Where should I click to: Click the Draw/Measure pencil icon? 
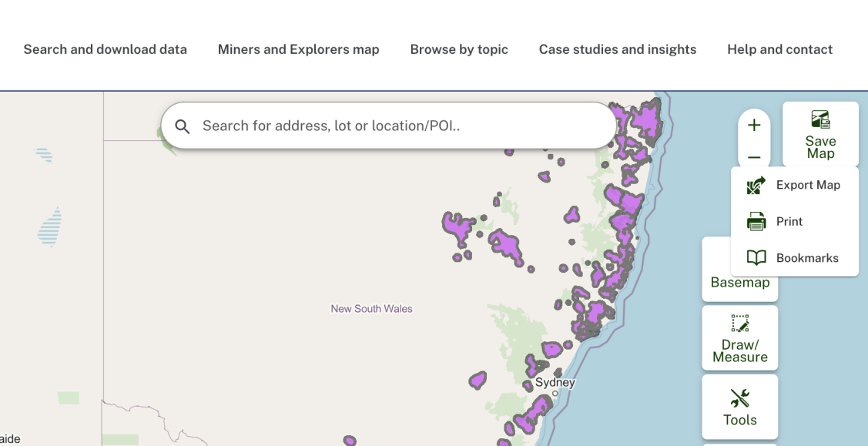[740, 324]
